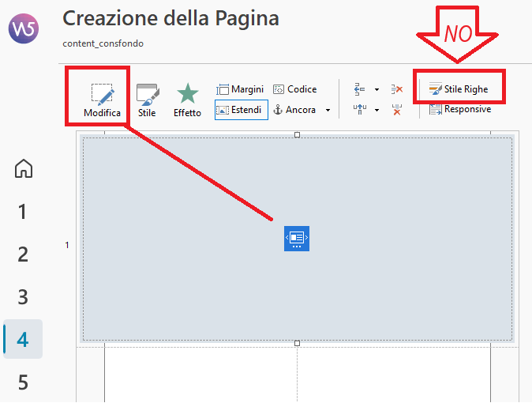
Task: Click the delete row icon
Action: click(x=396, y=89)
